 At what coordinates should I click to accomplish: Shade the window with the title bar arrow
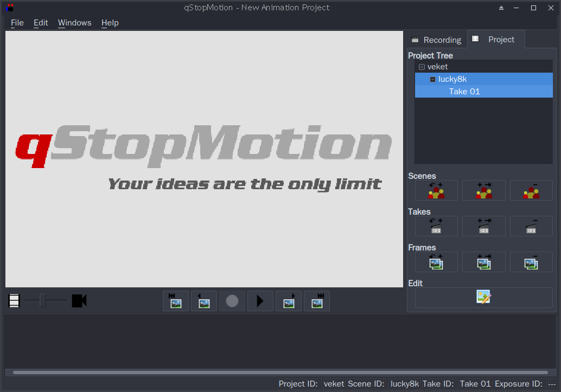point(501,8)
